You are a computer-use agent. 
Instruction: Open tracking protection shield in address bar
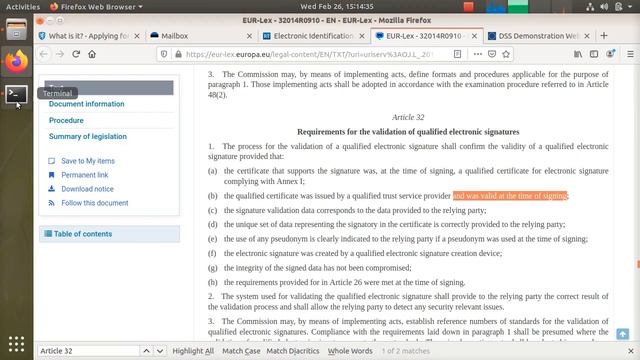(x=164, y=54)
